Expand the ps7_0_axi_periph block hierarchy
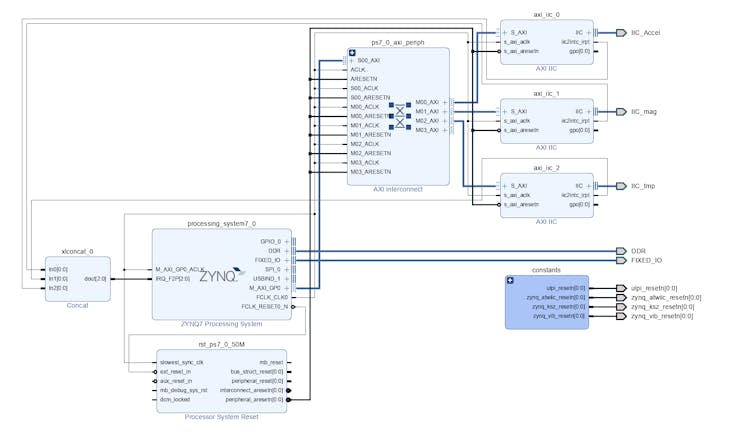740x434 pixels. (x=352, y=53)
